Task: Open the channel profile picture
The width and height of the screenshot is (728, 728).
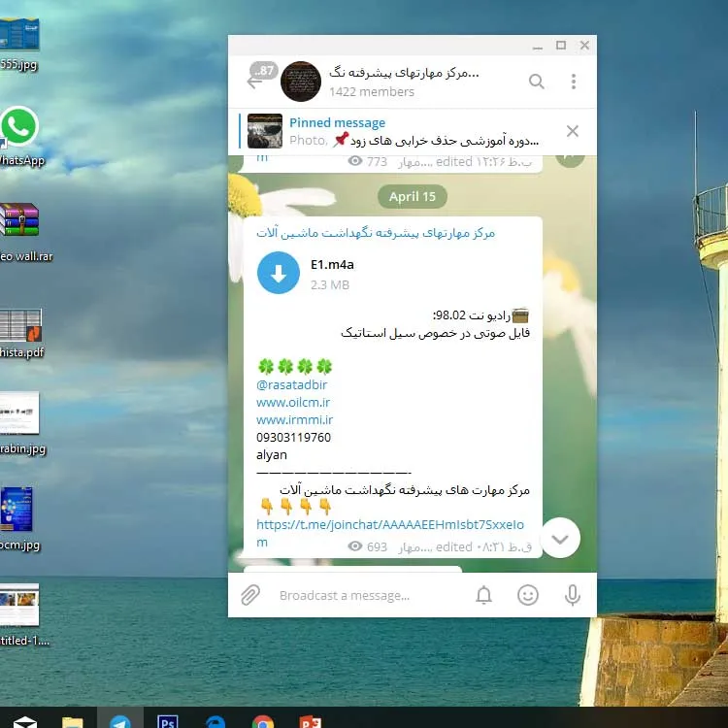Action: [301, 82]
